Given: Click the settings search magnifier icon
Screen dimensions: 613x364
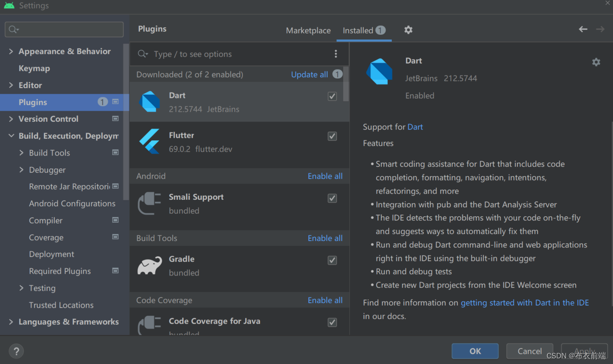Looking at the screenshot, I should click(x=13, y=29).
